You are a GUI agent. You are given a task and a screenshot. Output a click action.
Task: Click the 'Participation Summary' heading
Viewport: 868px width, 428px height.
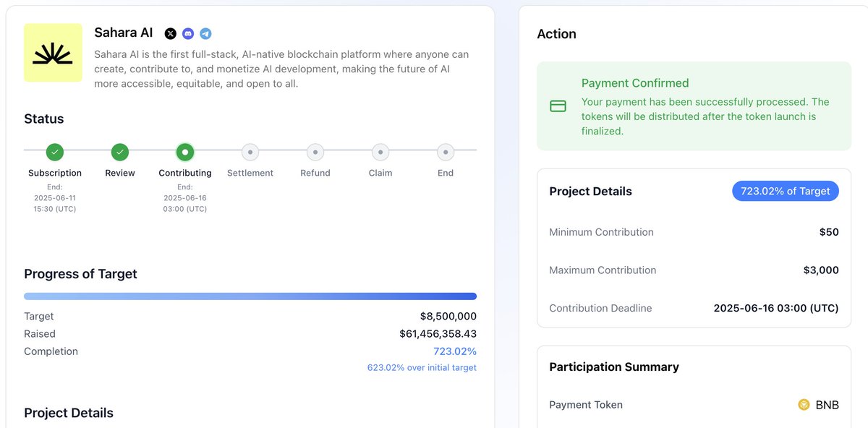(x=614, y=367)
